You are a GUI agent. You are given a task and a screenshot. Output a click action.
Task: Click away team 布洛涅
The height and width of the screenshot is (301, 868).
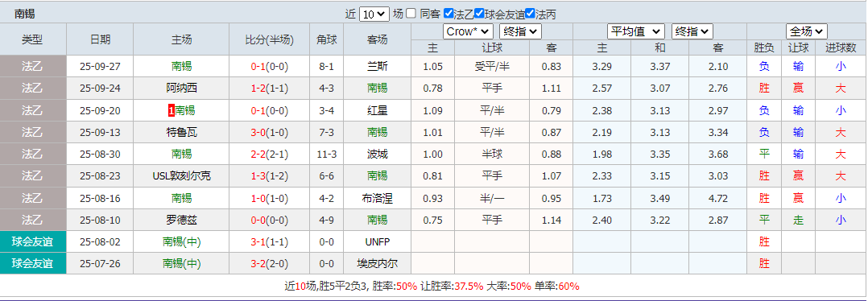pyautogui.click(x=377, y=198)
